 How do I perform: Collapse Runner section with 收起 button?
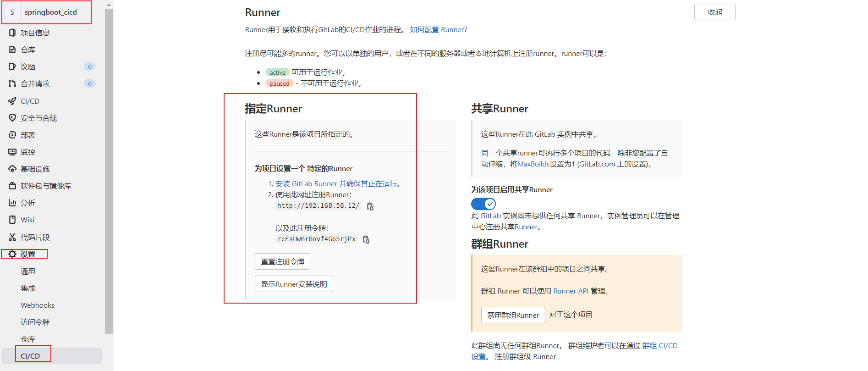tap(715, 12)
